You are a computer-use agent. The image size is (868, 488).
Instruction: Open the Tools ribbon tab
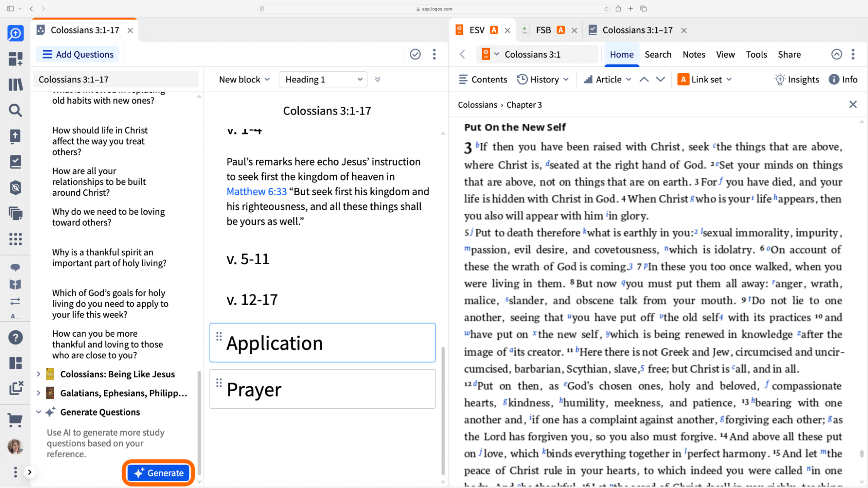757,54
